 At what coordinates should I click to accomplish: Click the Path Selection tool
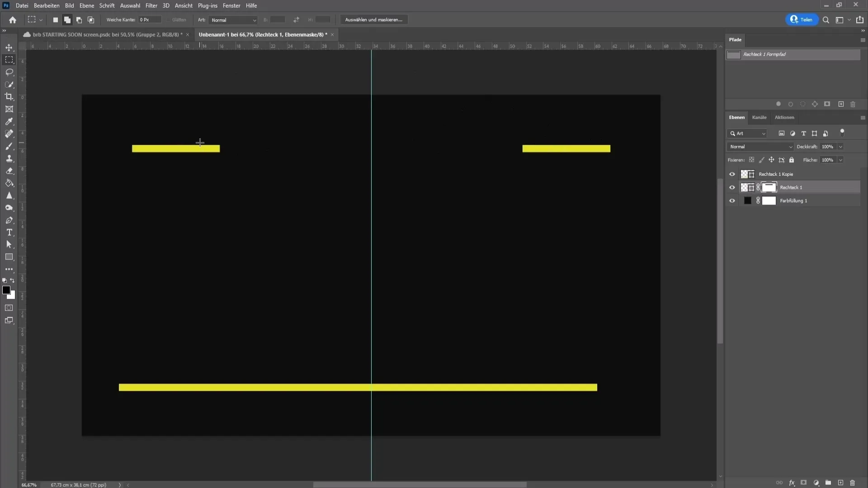point(9,244)
